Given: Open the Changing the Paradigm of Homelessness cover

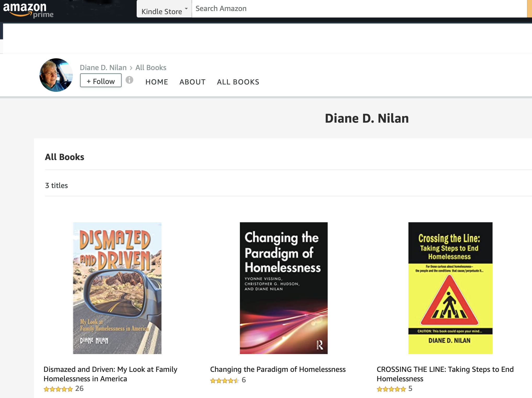Looking at the screenshot, I should pos(284,288).
